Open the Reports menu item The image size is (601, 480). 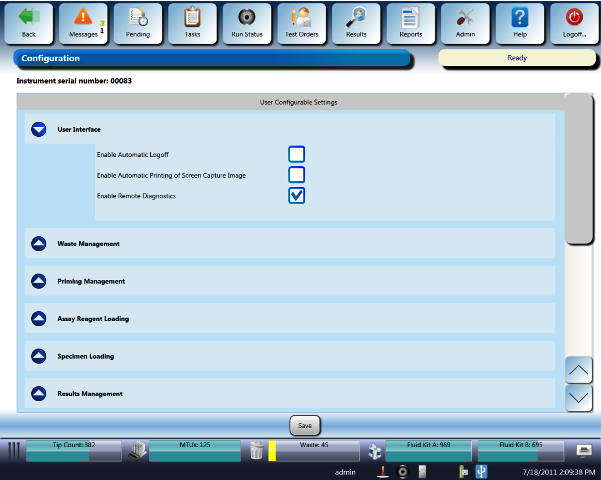click(x=409, y=22)
